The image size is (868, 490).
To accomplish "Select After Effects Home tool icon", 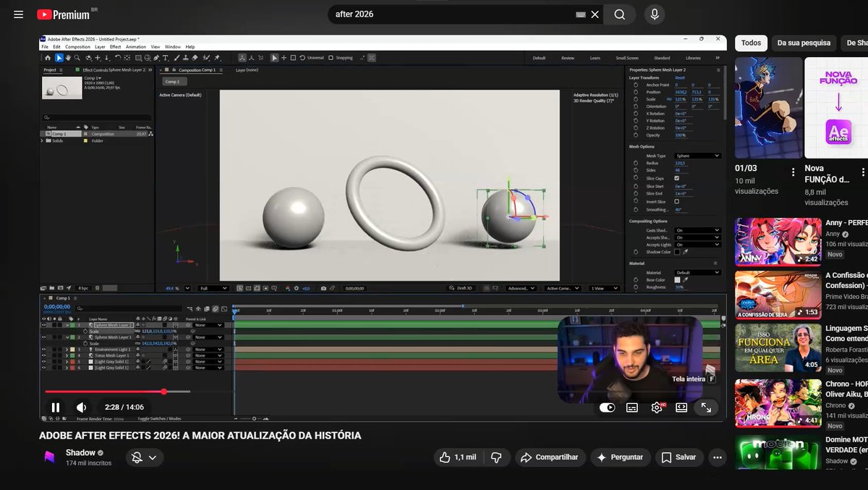I will (x=48, y=58).
